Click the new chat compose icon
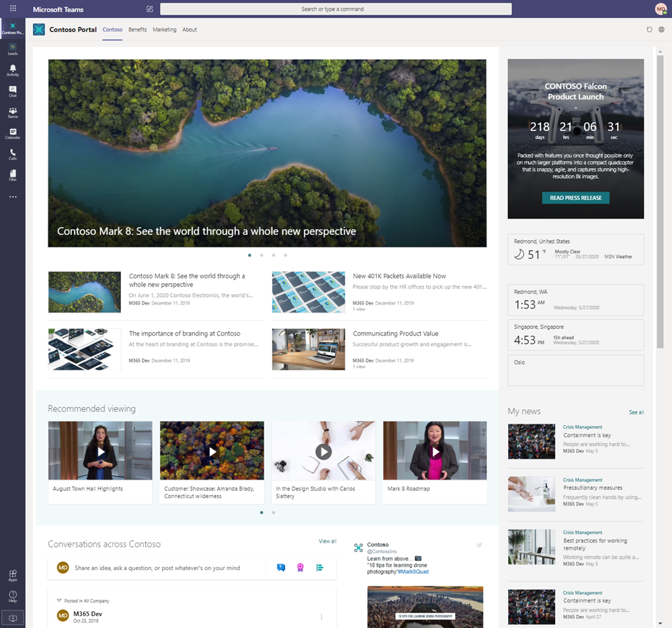 click(150, 9)
